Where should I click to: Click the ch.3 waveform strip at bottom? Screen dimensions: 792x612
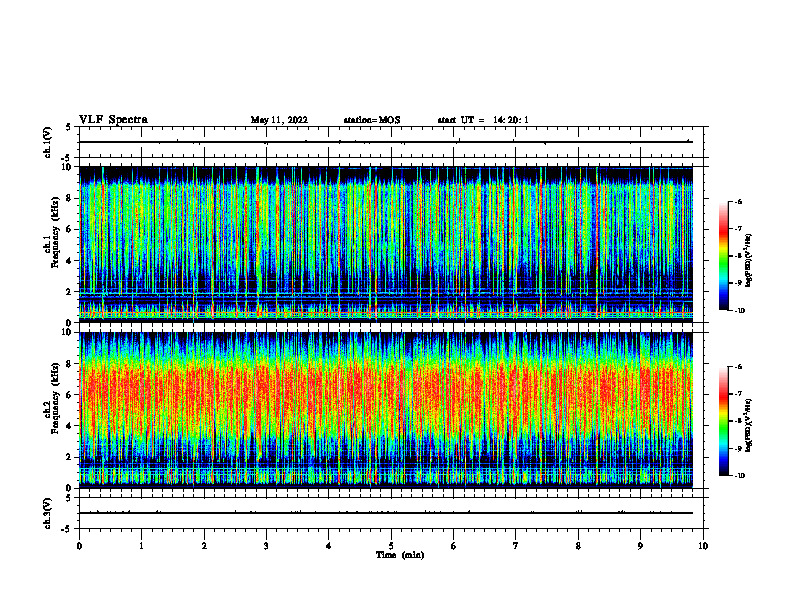391,513
